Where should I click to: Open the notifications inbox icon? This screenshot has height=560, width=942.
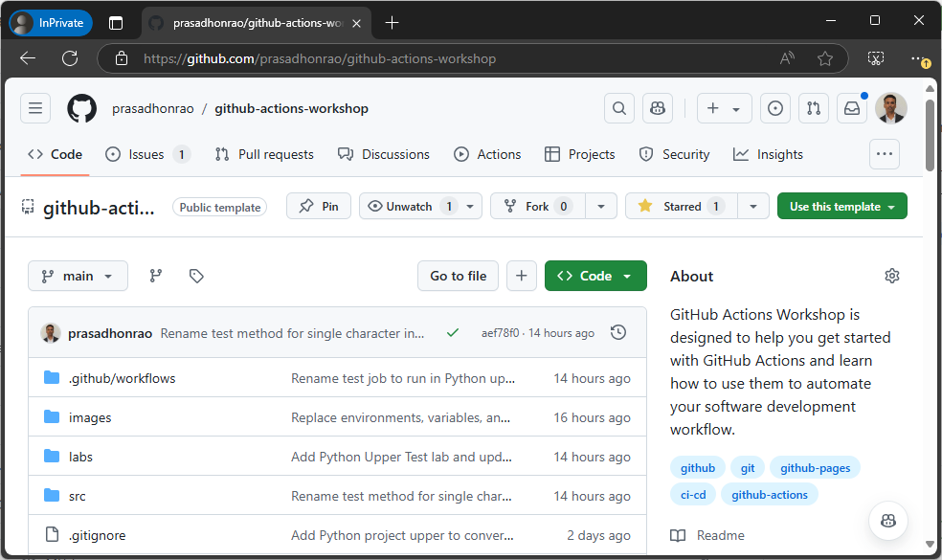(852, 108)
